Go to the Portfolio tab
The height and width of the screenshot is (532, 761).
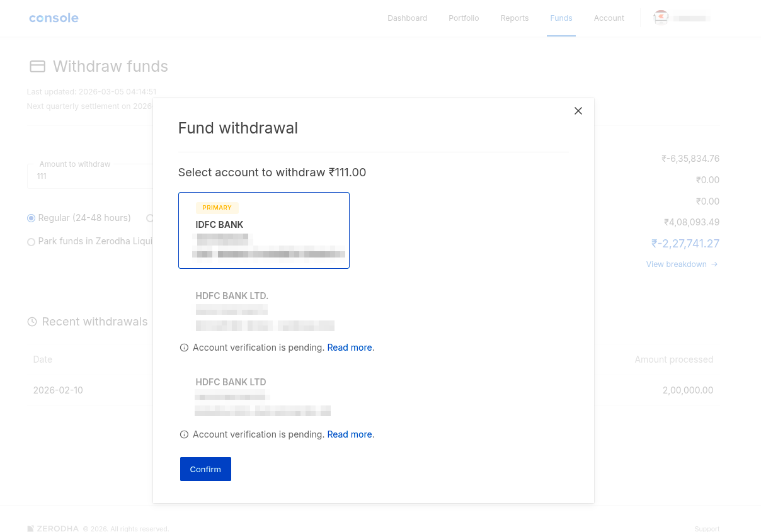(x=464, y=18)
